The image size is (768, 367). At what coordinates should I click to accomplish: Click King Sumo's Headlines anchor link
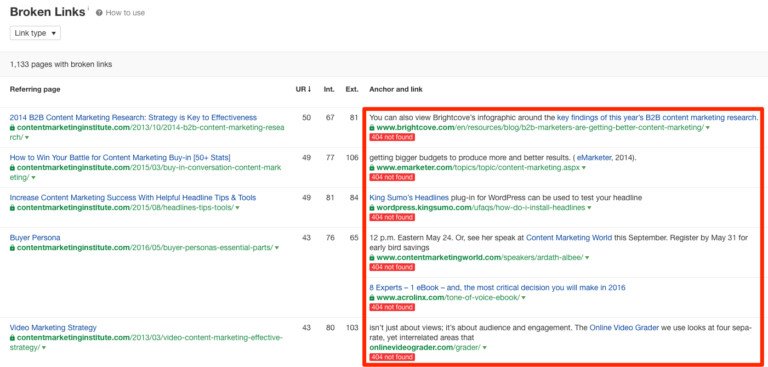(409, 197)
